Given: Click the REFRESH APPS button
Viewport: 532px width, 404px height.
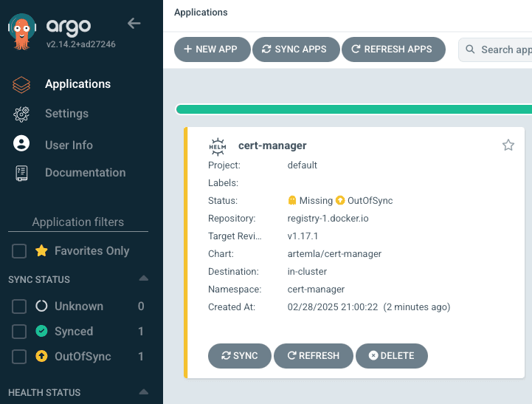Looking at the screenshot, I should click(x=393, y=49).
